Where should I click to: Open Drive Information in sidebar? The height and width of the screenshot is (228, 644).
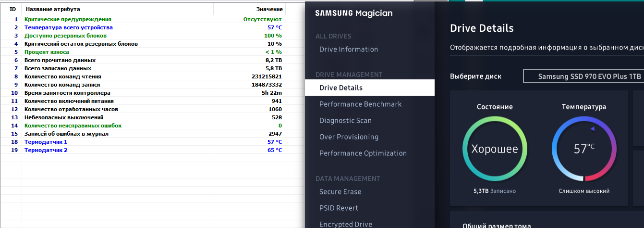coord(349,49)
